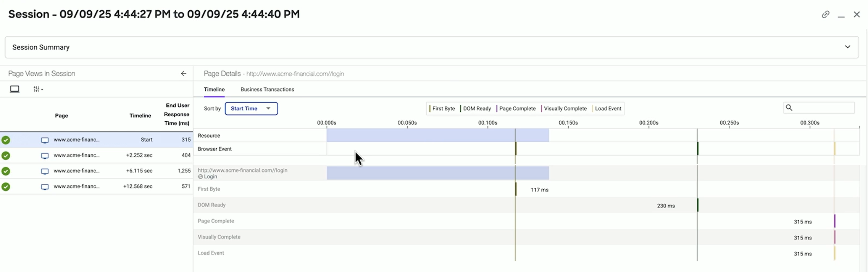Image resolution: width=868 pixels, height=272 pixels.
Task: Select the desktop device view icon
Action: (15, 89)
